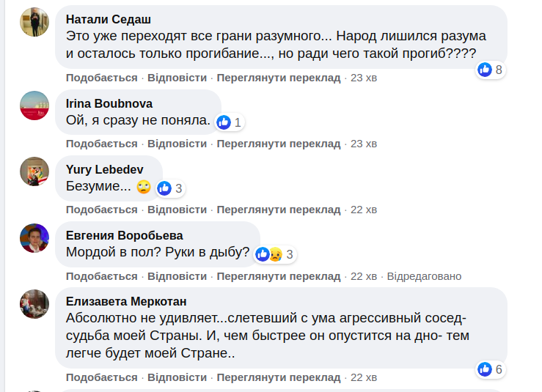
Task: Open Yury Lebedev profile avatar
Action: (34, 171)
